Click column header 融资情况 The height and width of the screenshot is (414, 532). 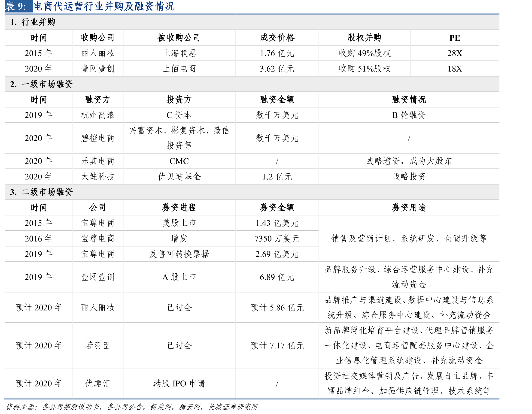pos(409,100)
